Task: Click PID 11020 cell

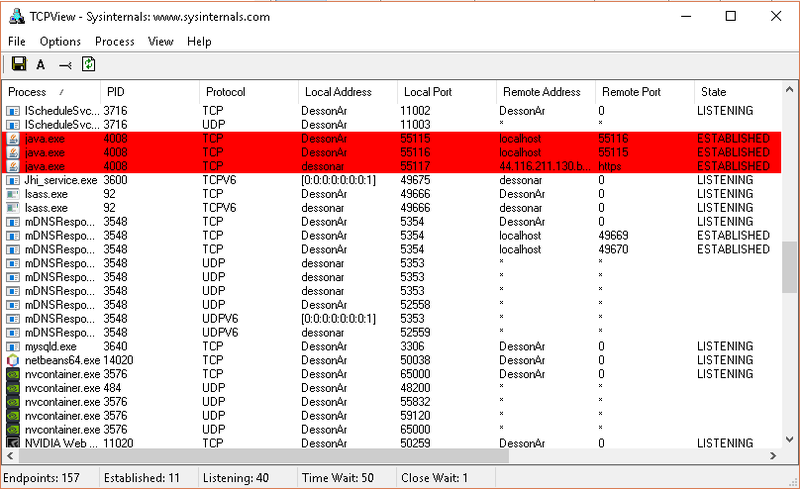Action: 118,443
